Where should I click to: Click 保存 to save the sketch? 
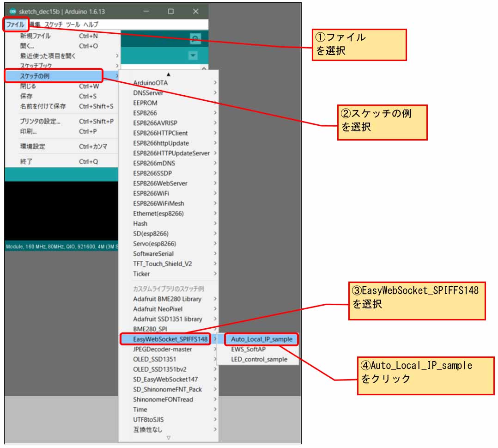tap(62, 96)
